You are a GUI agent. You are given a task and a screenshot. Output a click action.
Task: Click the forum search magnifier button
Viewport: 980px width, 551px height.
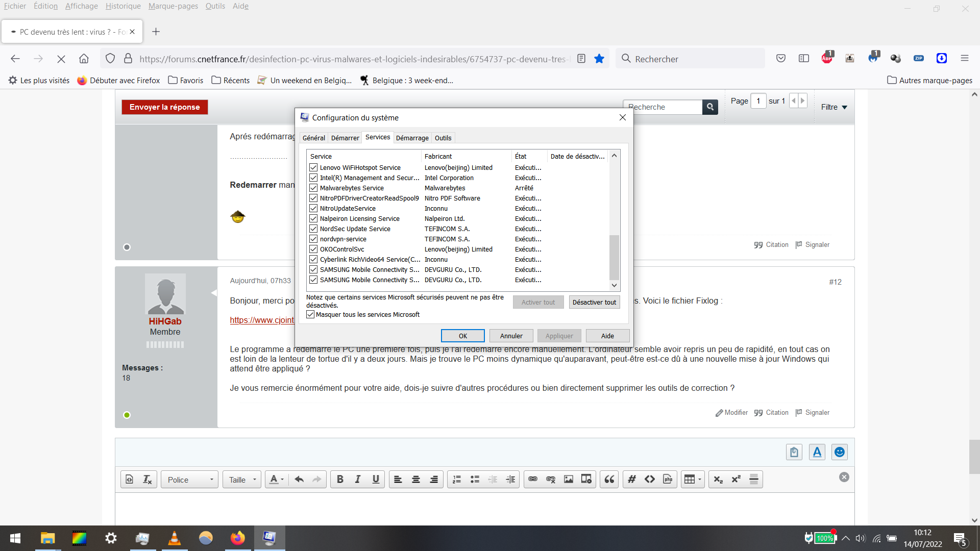710,107
